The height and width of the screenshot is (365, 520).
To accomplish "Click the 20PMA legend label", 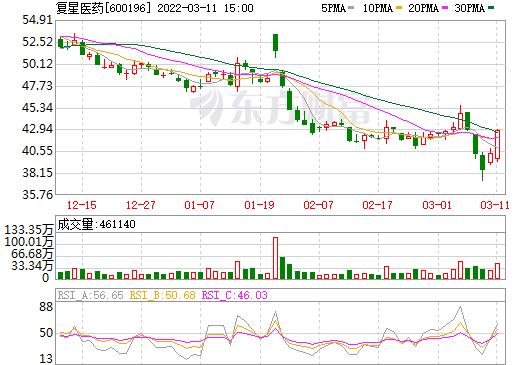I will click(423, 8).
